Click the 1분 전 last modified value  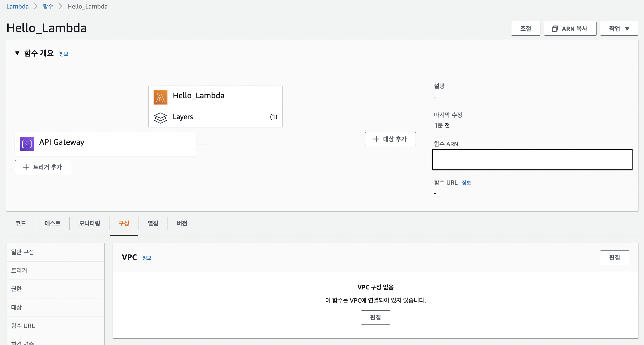click(x=442, y=125)
